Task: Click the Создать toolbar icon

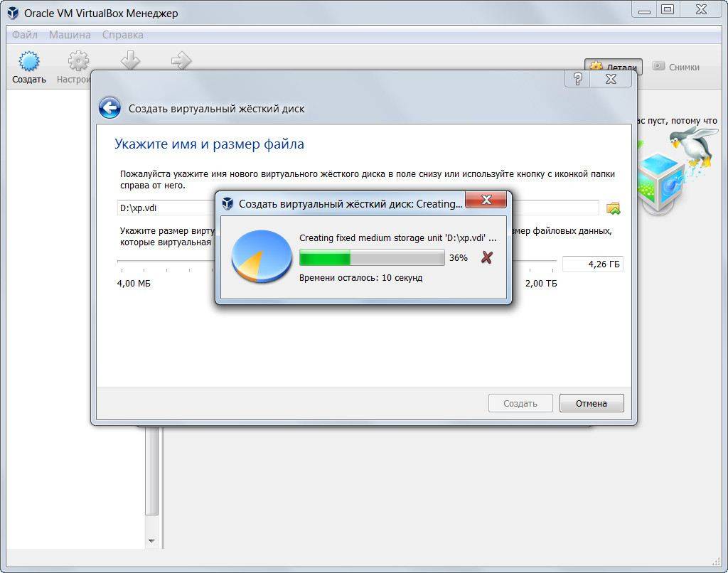Action: pos(28,68)
